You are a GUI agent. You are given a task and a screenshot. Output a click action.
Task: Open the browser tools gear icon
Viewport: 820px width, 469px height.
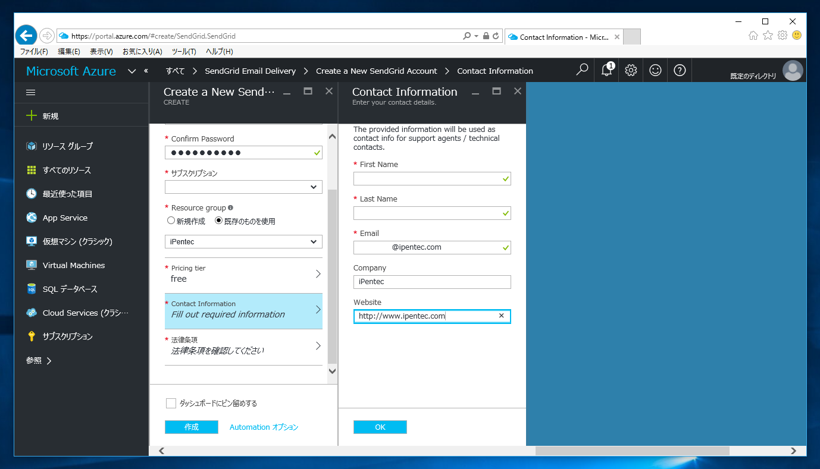coord(782,36)
